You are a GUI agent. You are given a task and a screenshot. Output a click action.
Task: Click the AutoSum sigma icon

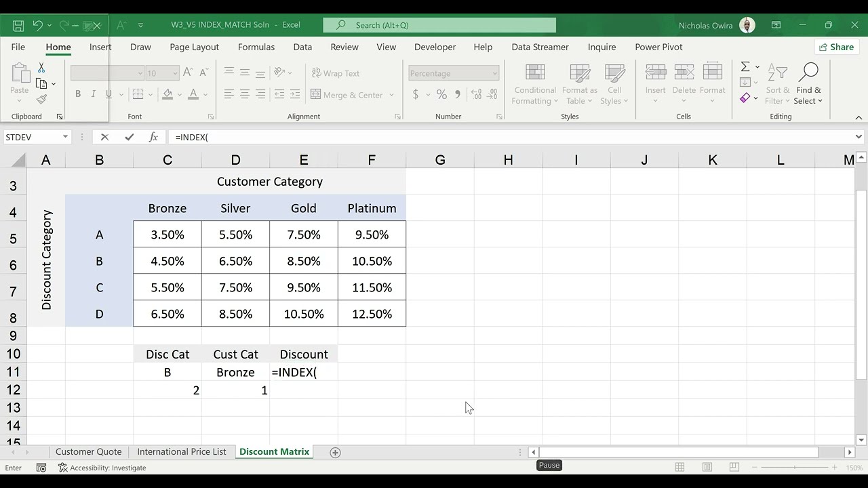pyautogui.click(x=745, y=66)
